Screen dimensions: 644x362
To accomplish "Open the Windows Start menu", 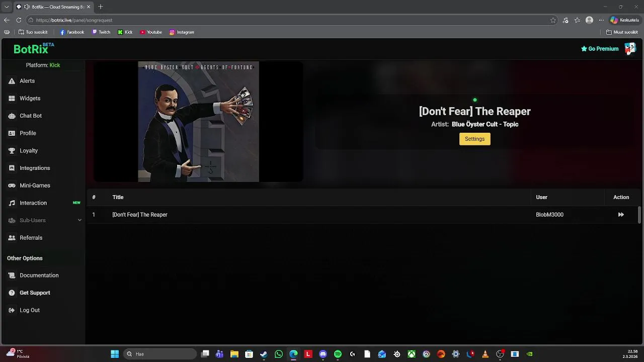I will click(x=115, y=354).
